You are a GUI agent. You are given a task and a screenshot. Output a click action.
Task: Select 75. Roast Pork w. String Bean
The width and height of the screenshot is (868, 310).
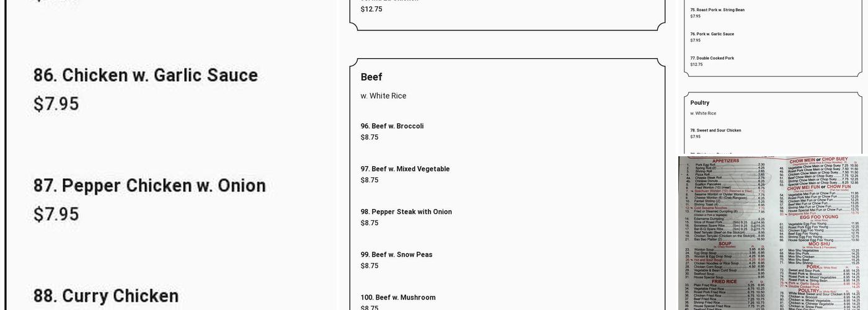717,10
